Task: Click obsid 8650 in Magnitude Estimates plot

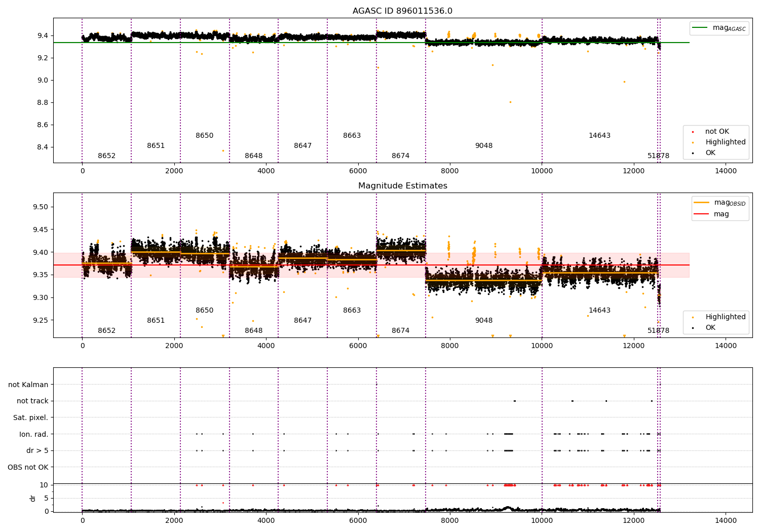Action: pos(205,311)
